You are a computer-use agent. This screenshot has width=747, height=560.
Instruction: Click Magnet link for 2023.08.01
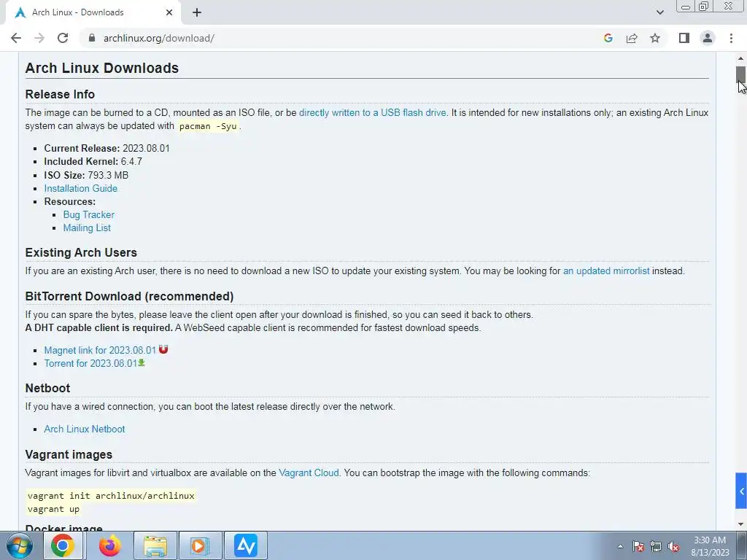point(100,351)
